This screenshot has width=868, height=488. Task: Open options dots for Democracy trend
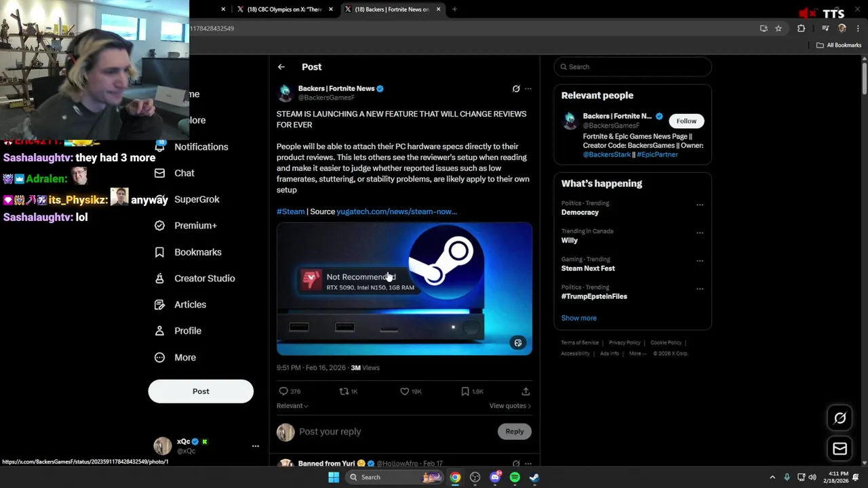[x=700, y=205]
